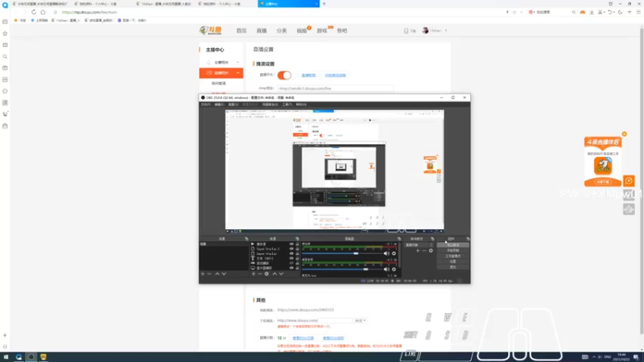
Task: Reload the page with browser refresh icon
Action: coord(34,12)
